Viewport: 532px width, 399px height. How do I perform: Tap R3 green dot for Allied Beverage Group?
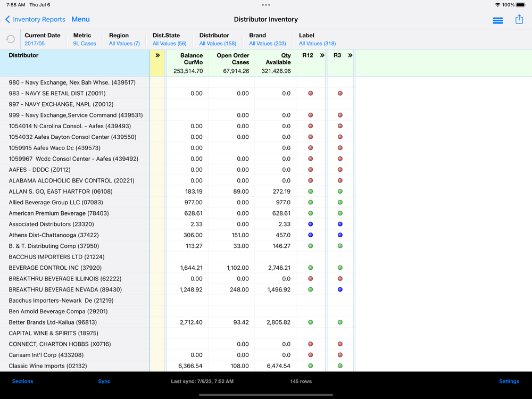pyautogui.click(x=340, y=202)
